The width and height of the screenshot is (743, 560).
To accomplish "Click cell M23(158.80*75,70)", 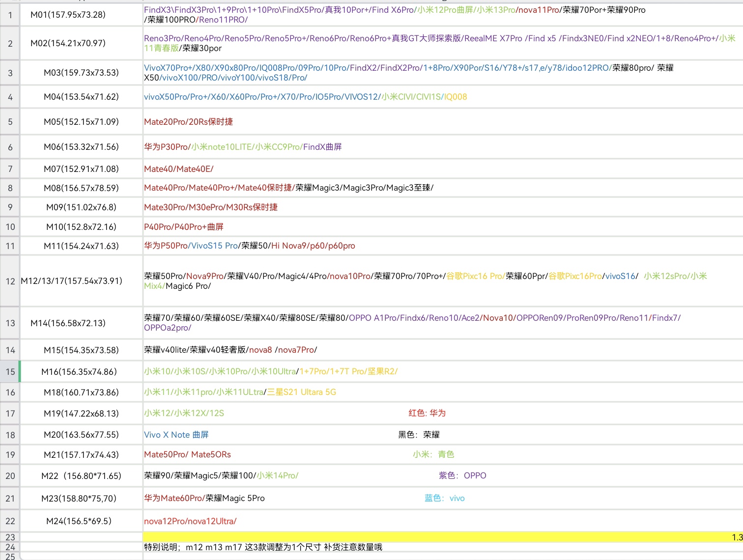I will pos(81,499).
